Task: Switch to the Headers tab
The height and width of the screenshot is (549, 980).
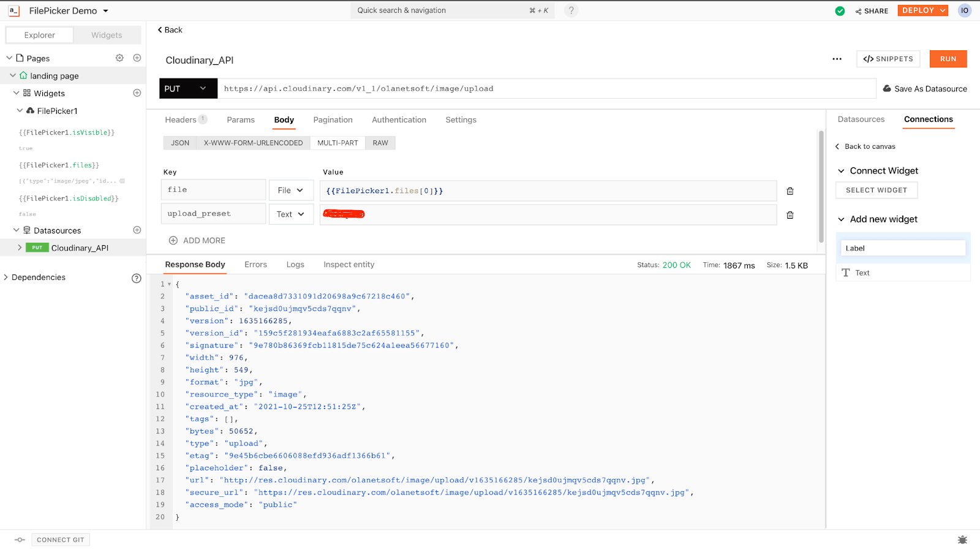Action: tap(181, 120)
